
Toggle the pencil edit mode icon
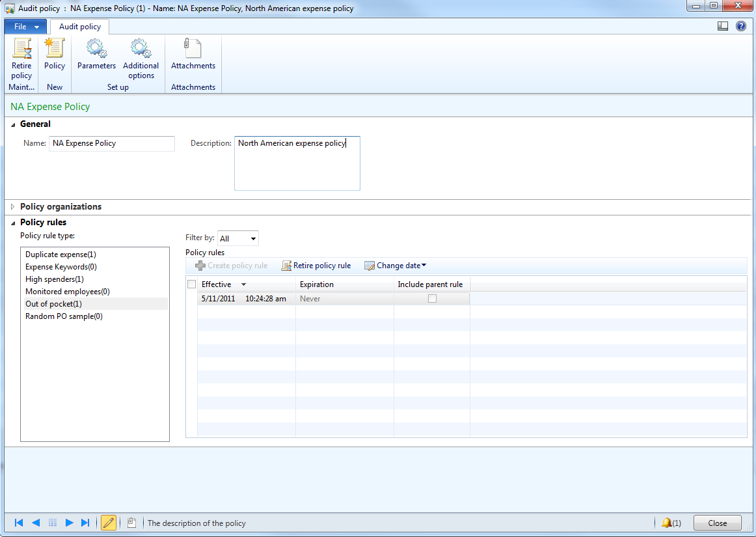[x=109, y=523]
